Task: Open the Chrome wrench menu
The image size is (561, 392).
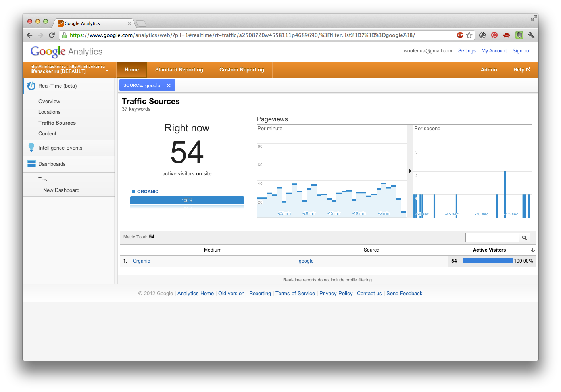Action: point(531,35)
